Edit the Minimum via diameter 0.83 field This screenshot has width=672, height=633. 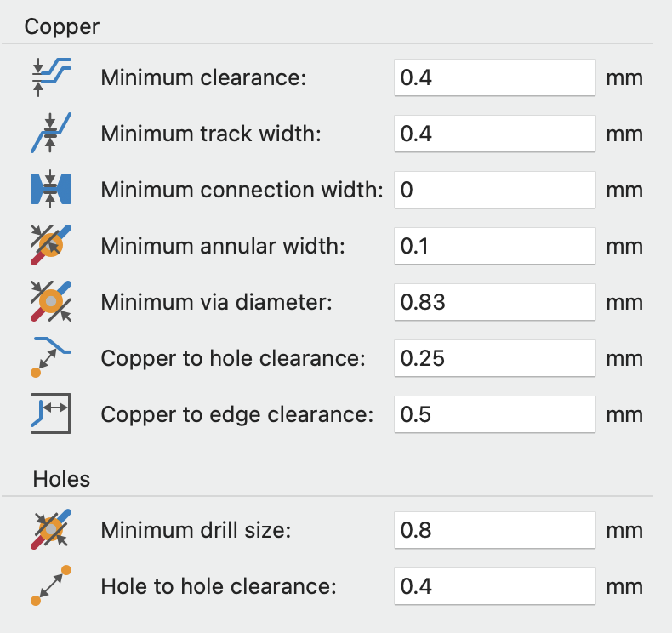pos(495,302)
